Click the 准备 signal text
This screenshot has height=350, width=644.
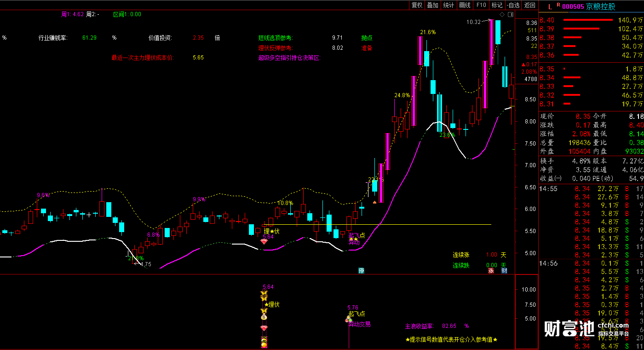367,47
